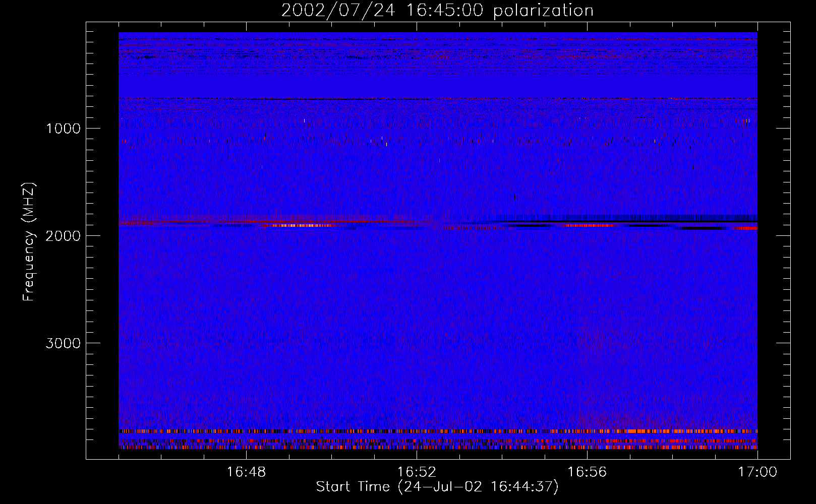
Task: Click the 'Frequency (MHZ)' axis label
Action: [29, 242]
